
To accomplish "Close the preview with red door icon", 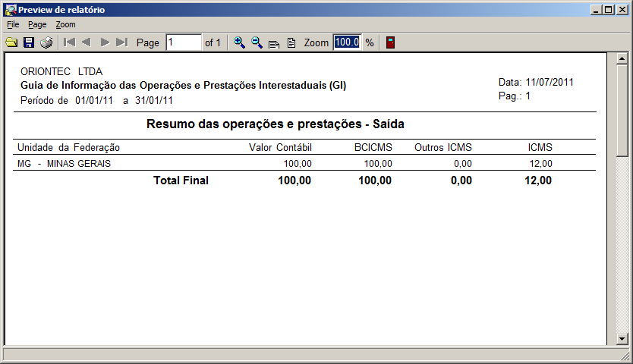I will click(390, 42).
